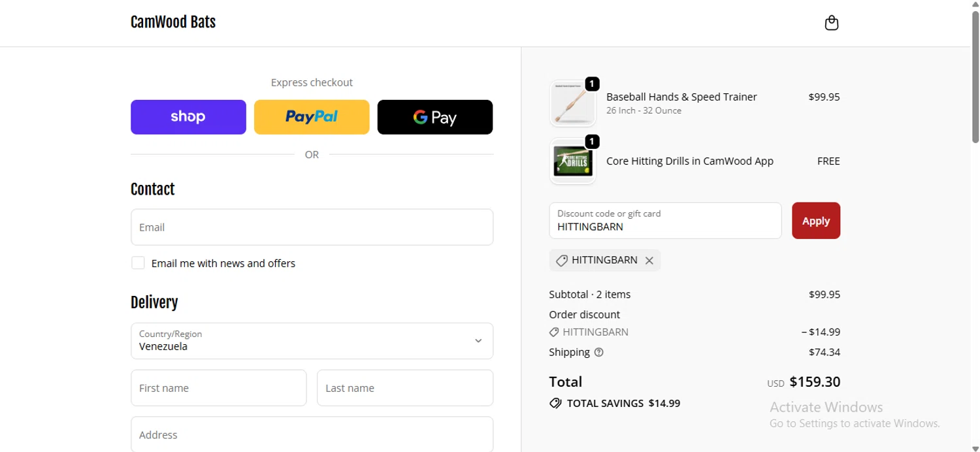Click the 'Baseball Hands & Speed Trainer' product name
Viewport: 980px width, 452px height.
[x=681, y=97]
